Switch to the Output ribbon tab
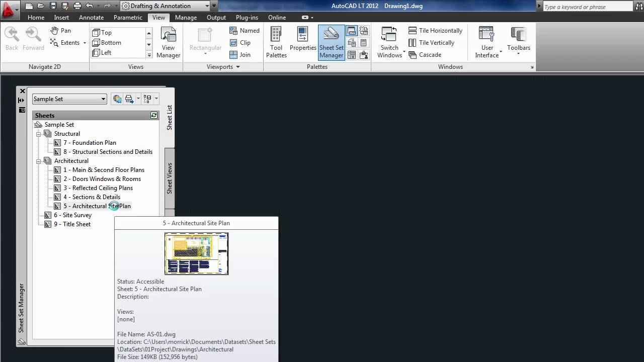644x362 pixels. click(216, 17)
